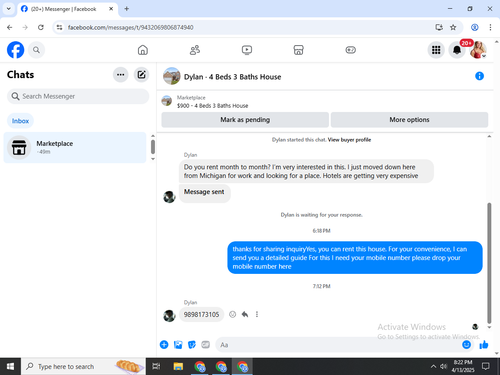This screenshot has width=500, height=375.
Task: Open Facebook search magnifier icon
Action: point(36,50)
